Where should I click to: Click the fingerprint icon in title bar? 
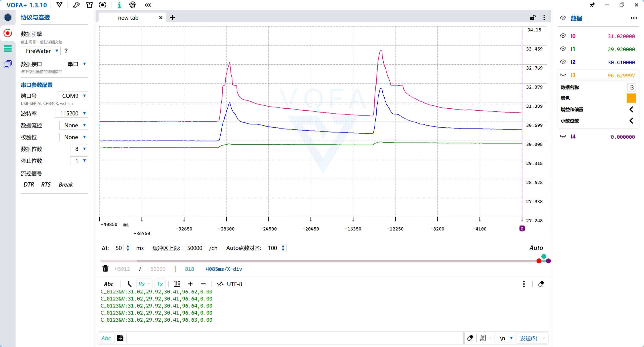[133, 5]
